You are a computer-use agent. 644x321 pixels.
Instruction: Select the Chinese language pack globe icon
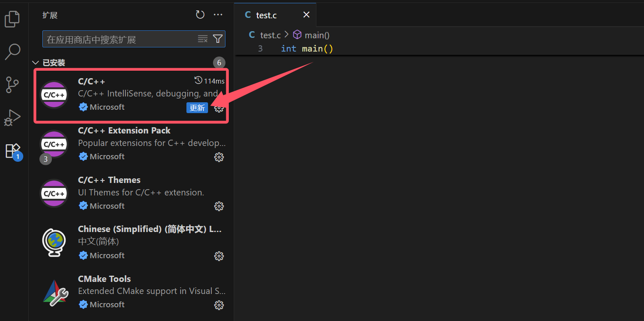point(54,243)
